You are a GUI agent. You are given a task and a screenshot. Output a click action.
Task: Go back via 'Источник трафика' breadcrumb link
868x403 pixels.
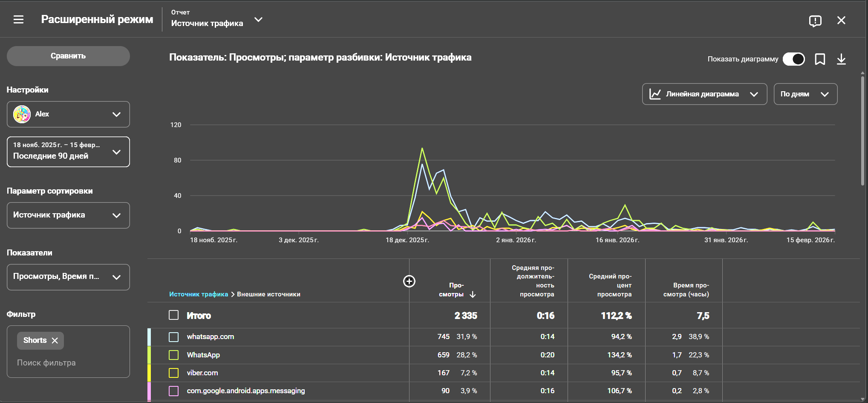[199, 294]
